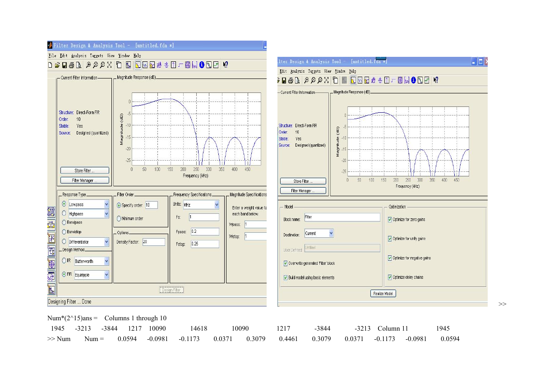Toggle Build model using basic elements checkbox

[x=285, y=277]
